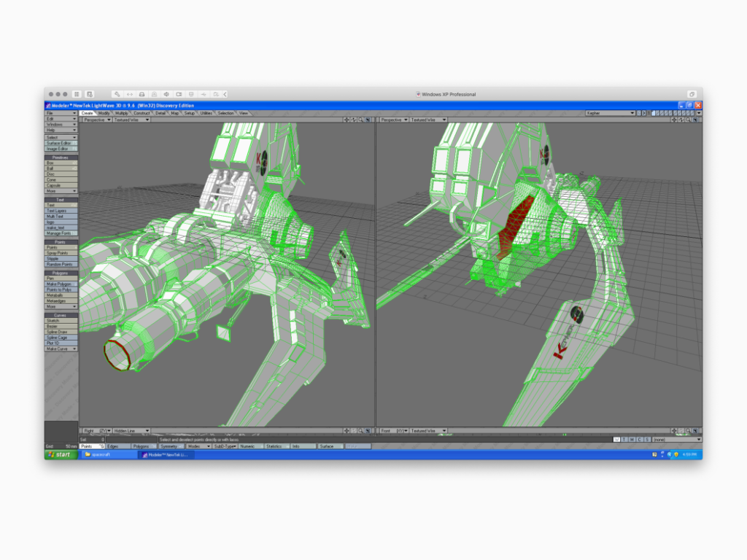747x560 pixels.
Task: Toggle Symmetry mode
Action: point(171,447)
